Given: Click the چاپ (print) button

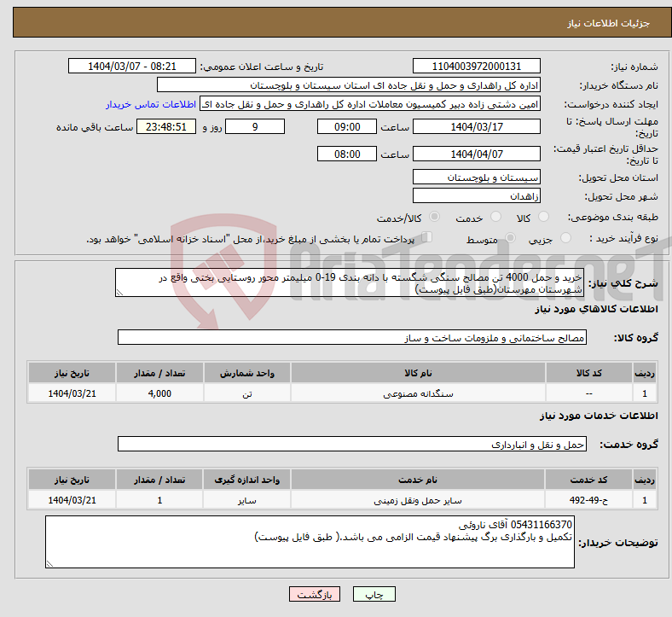Looking at the screenshot, I should pyautogui.click(x=374, y=594).
